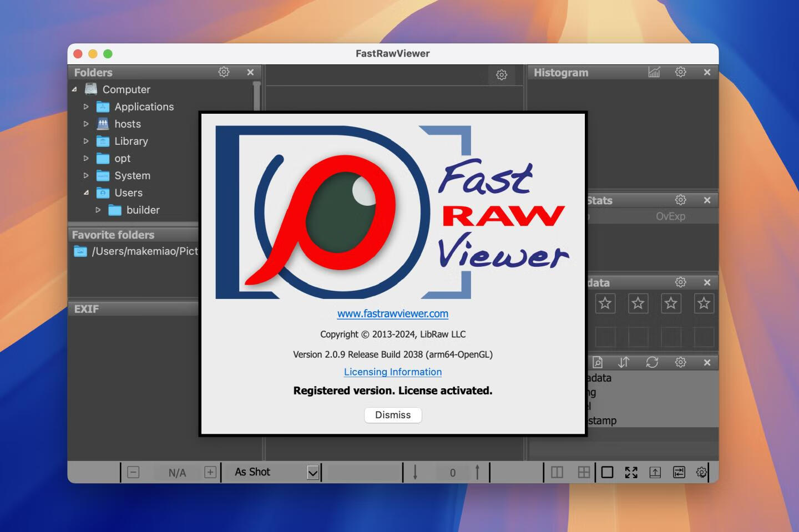Viewport: 799px width, 532px height.
Task: Set rating with the rightmost star
Action: tap(704, 303)
